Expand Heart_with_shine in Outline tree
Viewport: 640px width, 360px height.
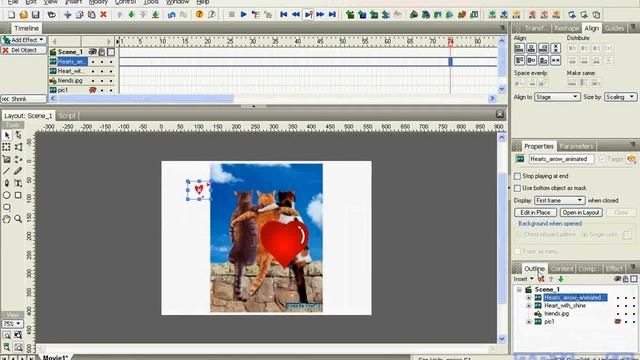click(529, 306)
